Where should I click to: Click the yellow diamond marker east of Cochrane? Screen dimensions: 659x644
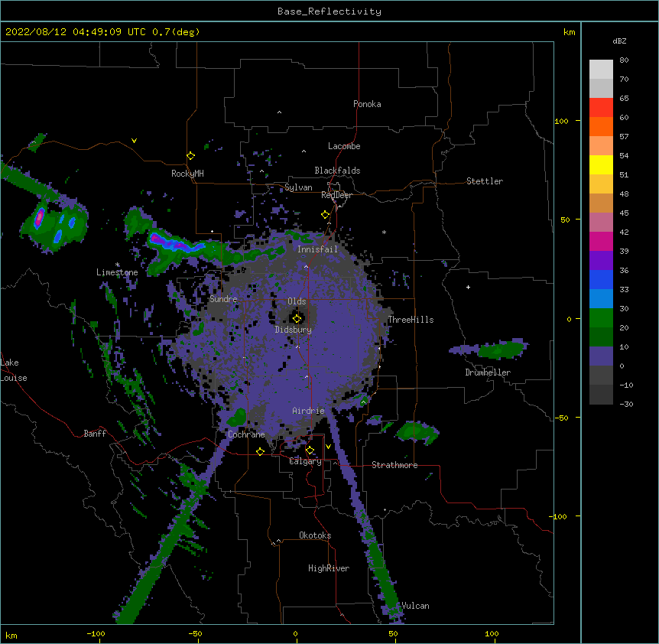pyautogui.click(x=260, y=451)
